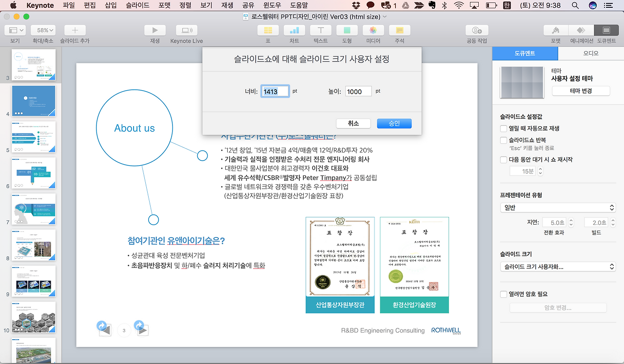Confirm slide size with the 승인 button
This screenshot has width=624, height=364.
[x=394, y=123]
